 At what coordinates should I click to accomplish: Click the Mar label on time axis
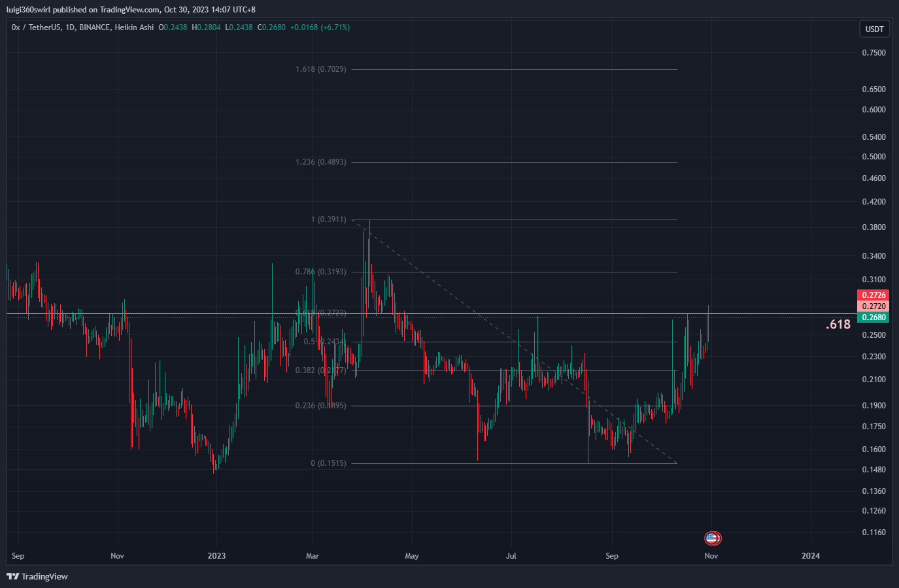pyautogui.click(x=313, y=556)
